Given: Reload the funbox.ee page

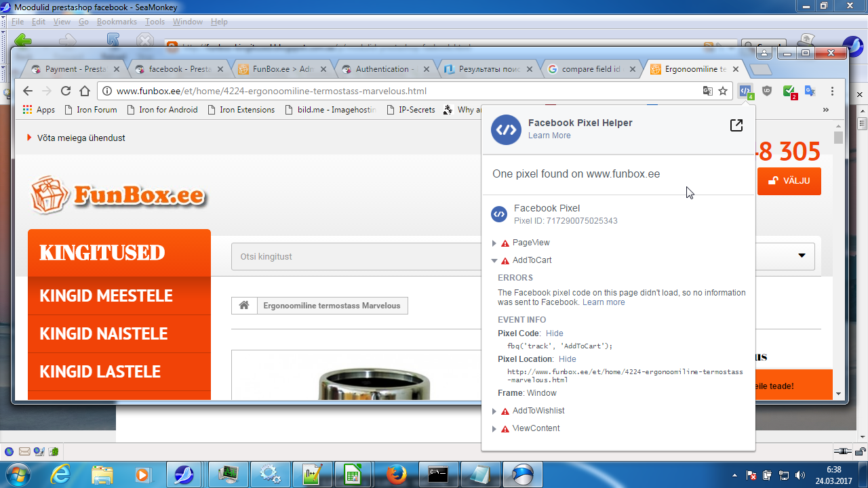Looking at the screenshot, I should click(x=66, y=91).
